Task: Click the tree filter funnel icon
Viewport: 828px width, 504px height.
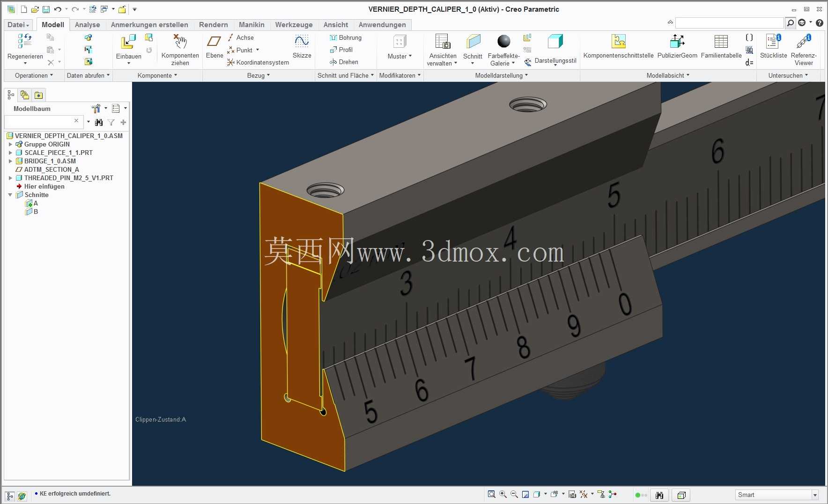Action: point(111,122)
